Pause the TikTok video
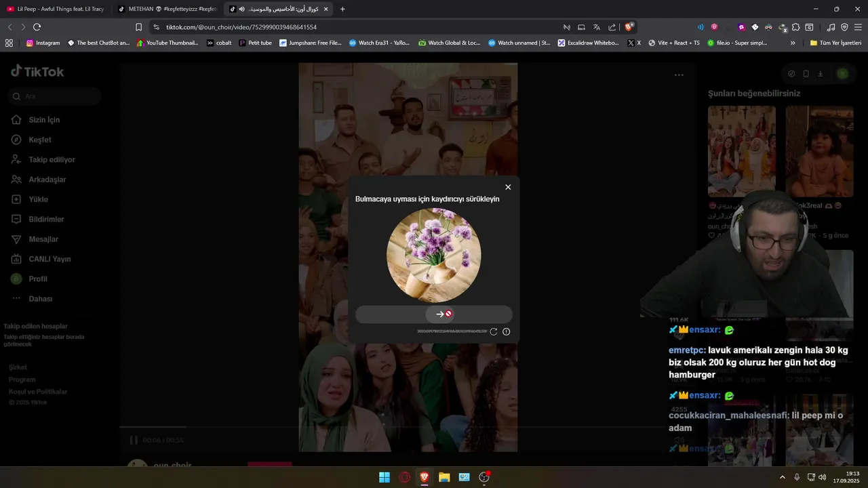 coord(134,440)
